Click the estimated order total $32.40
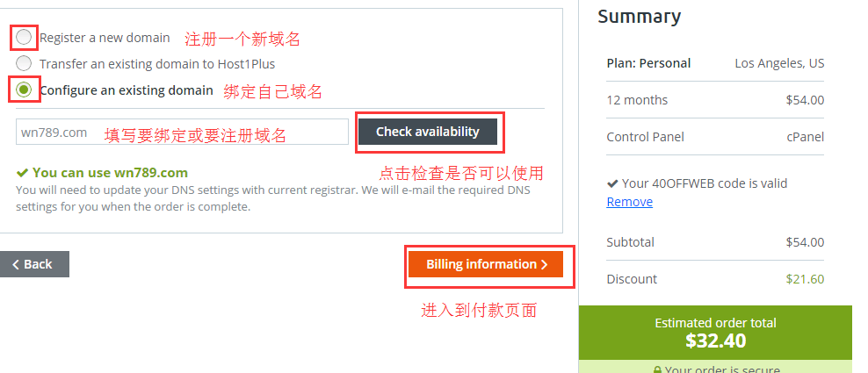868x373 pixels. coord(715,340)
